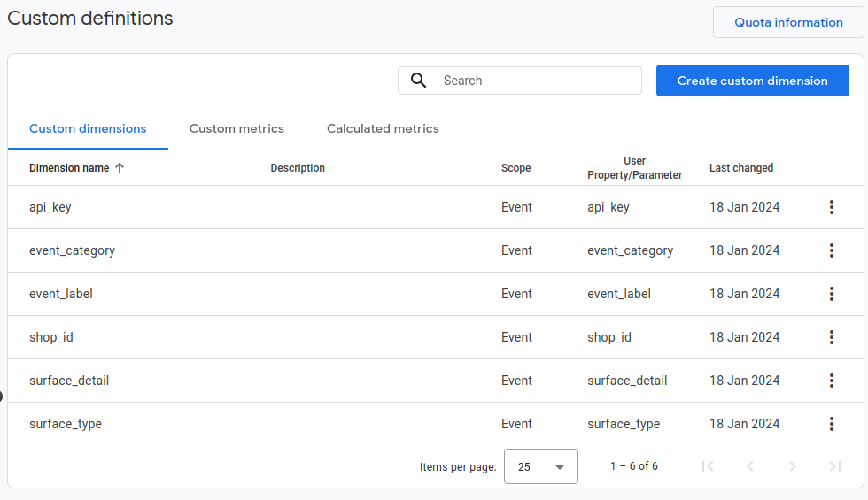The image size is (868, 500).
Task: Sort by the Dimension name column header
Action: click(x=69, y=167)
